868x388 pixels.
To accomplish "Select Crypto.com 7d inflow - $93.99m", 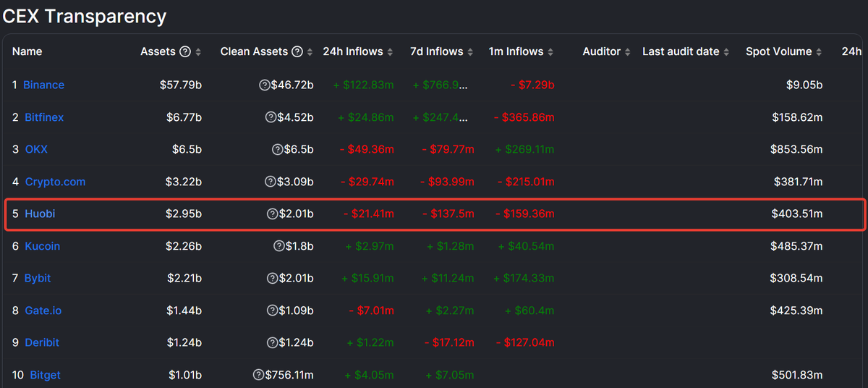I will click(x=448, y=182).
